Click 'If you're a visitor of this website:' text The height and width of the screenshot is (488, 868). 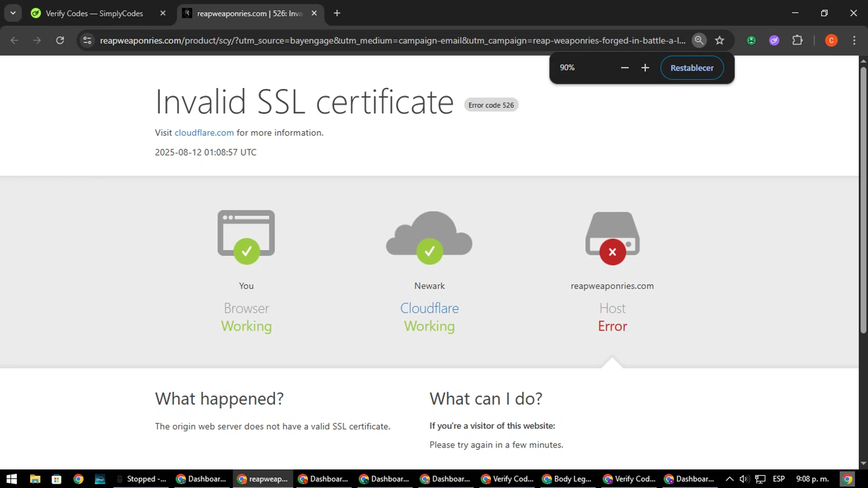coord(492,426)
